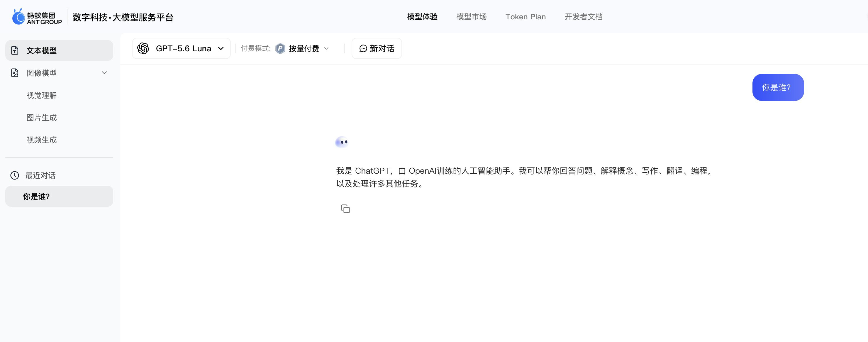Open 视觉理解 in the sidebar
The height and width of the screenshot is (342, 868).
pos(42,95)
